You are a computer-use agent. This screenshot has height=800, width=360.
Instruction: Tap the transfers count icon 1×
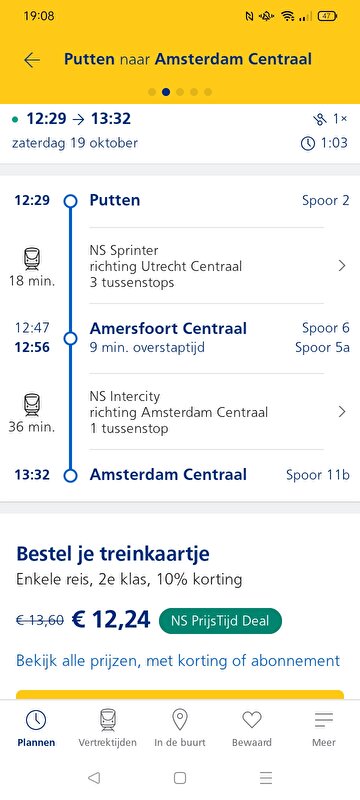[x=319, y=119]
